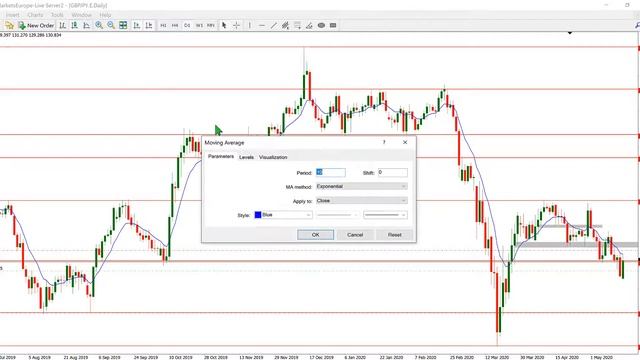The width and height of the screenshot is (640, 360).
Task: Select the H1 timeframe
Action: tap(163, 25)
